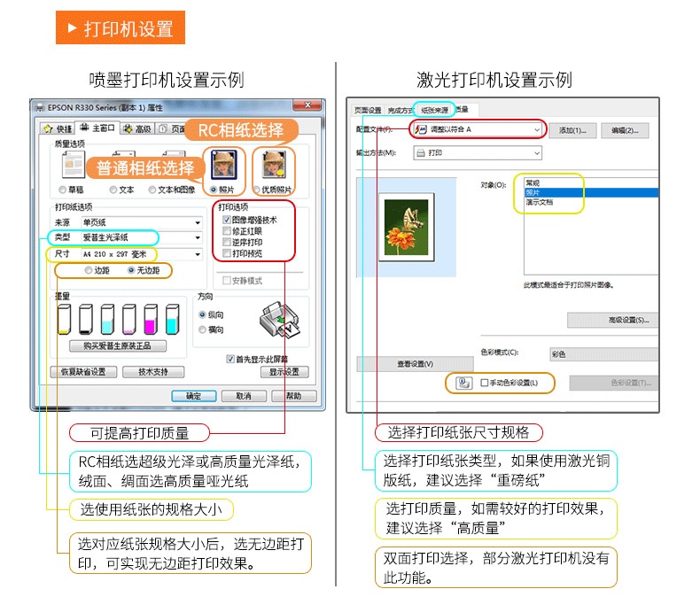700x597 pixels.
Task: Open the 色彩模式(C) dropdown
Action: pyautogui.click(x=603, y=354)
